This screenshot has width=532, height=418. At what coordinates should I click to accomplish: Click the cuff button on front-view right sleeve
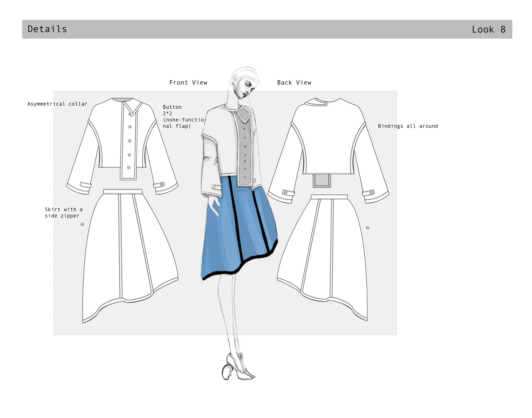pos(162,185)
